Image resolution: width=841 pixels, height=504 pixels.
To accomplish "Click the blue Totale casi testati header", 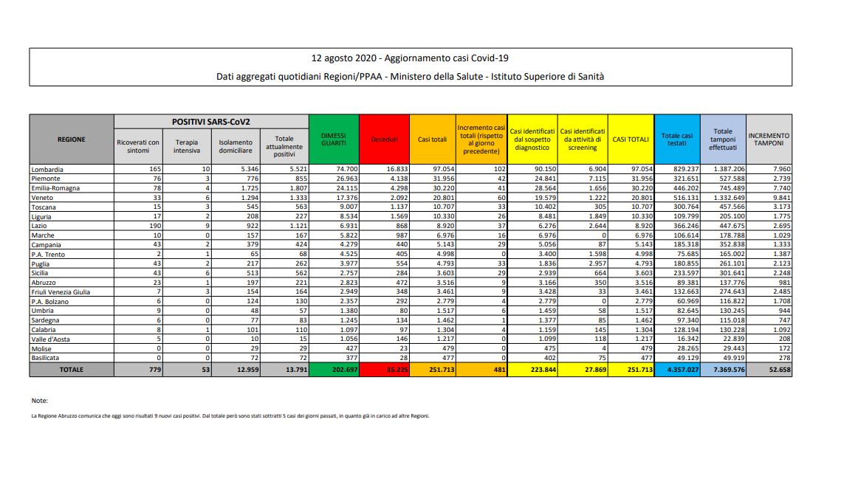I will pyautogui.click(x=676, y=139).
